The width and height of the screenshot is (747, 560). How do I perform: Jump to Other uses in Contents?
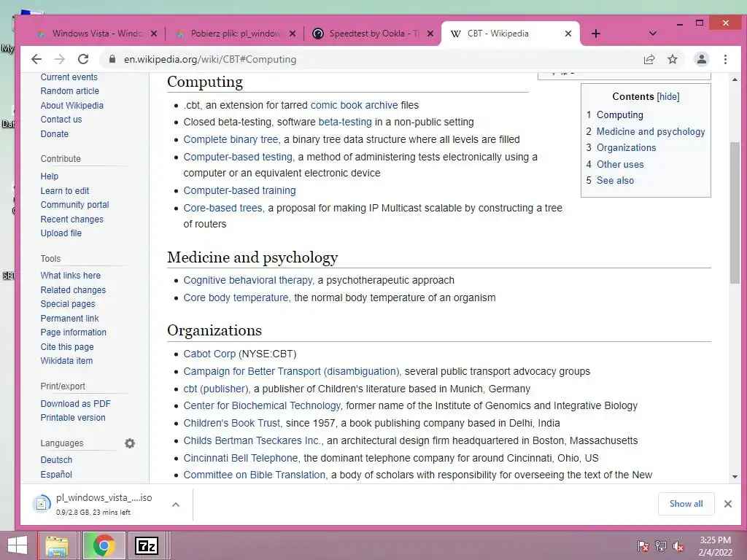[x=620, y=164]
